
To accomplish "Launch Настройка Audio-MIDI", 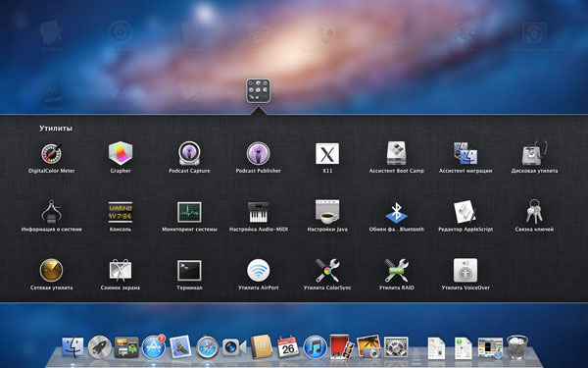I will coord(259,212).
